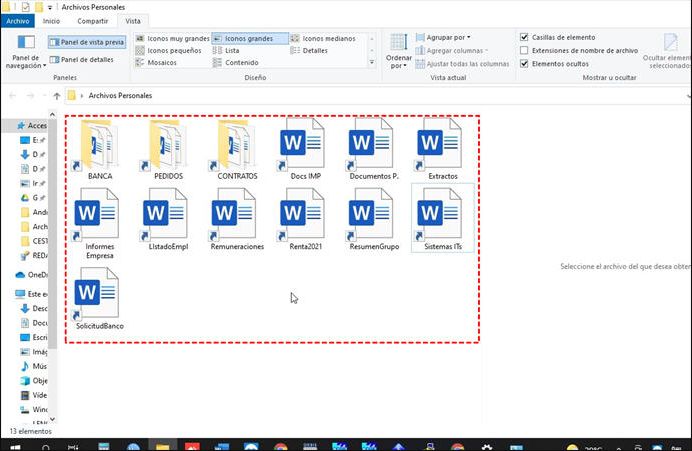The width and height of the screenshot is (692, 451).
Task: Expand the Diseño layout gallery
Action: (372, 62)
